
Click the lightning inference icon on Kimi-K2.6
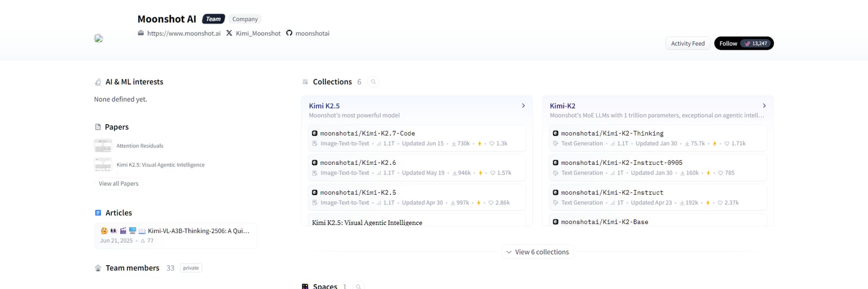click(480, 173)
